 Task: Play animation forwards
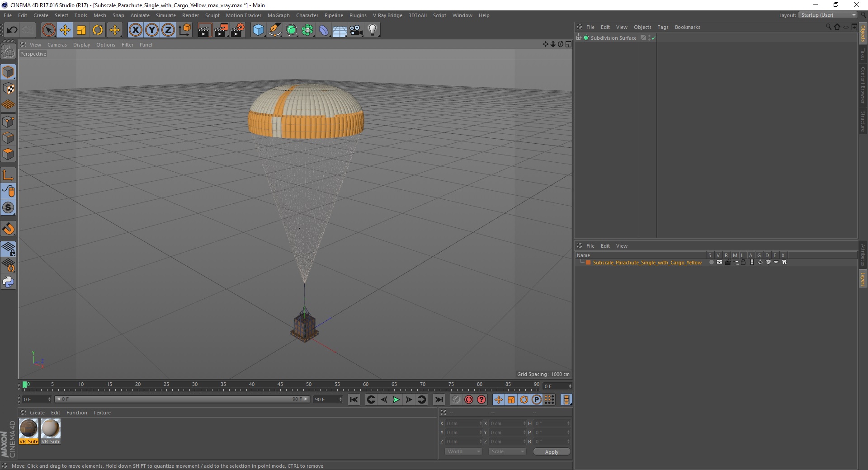[x=396, y=399]
